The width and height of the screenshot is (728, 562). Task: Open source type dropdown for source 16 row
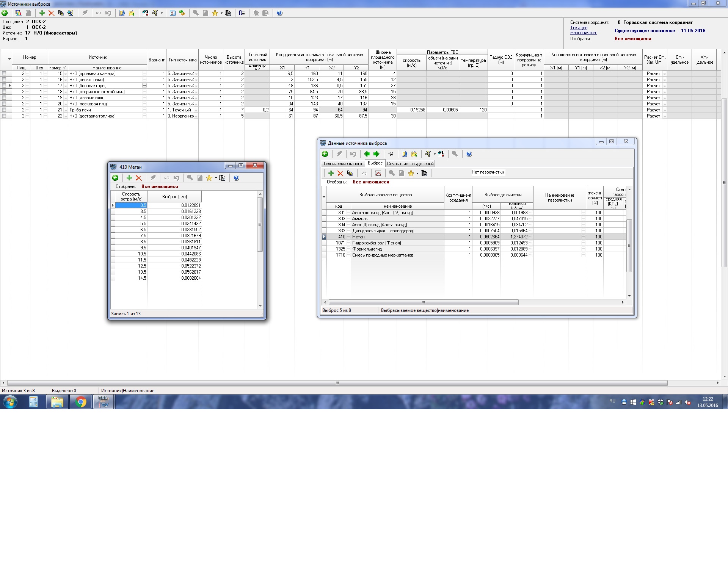tap(196, 80)
